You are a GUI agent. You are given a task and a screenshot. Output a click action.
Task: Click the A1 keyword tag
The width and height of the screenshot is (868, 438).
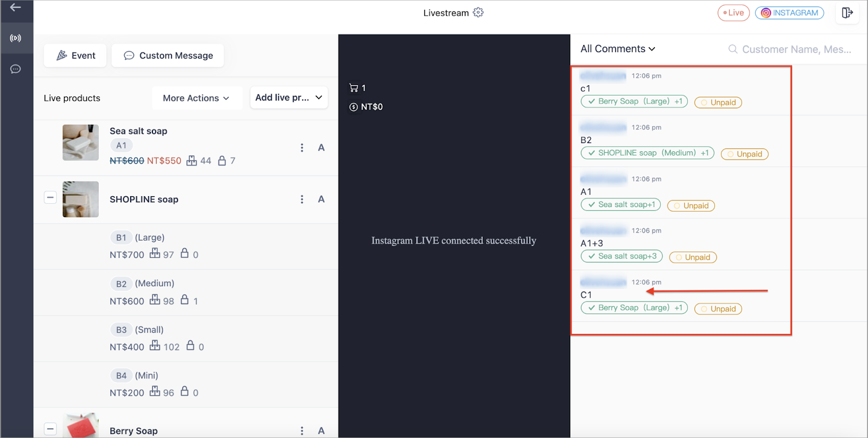(121, 146)
